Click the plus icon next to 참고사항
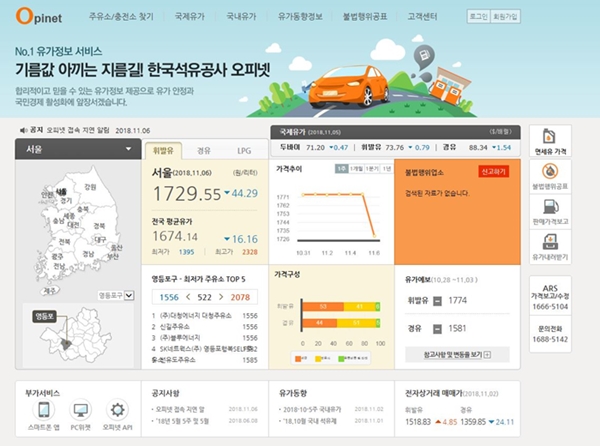The width and height of the screenshot is (600, 446). point(487,355)
